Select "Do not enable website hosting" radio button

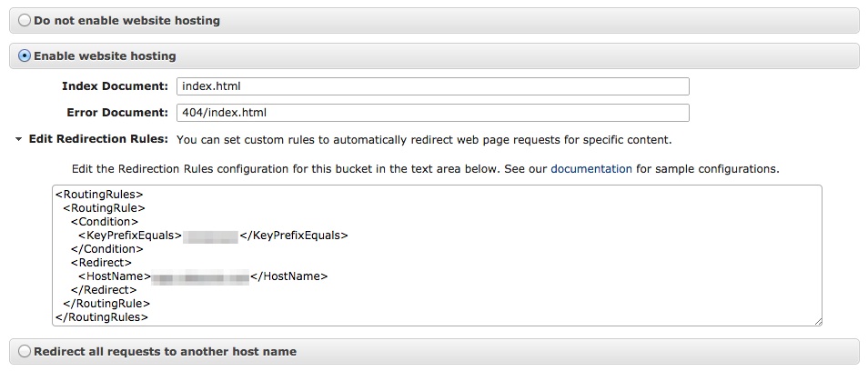point(25,20)
